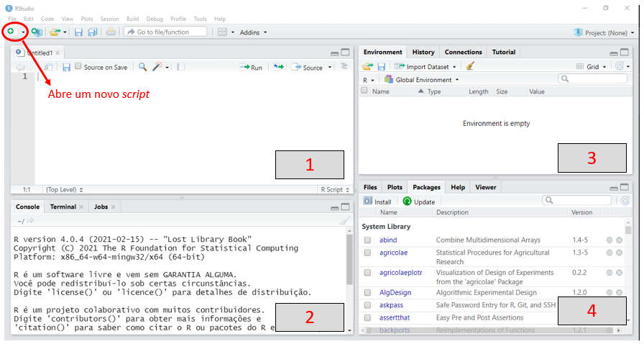The height and width of the screenshot is (344, 644).
Task: Click the Run button
Action: [251, 67]
